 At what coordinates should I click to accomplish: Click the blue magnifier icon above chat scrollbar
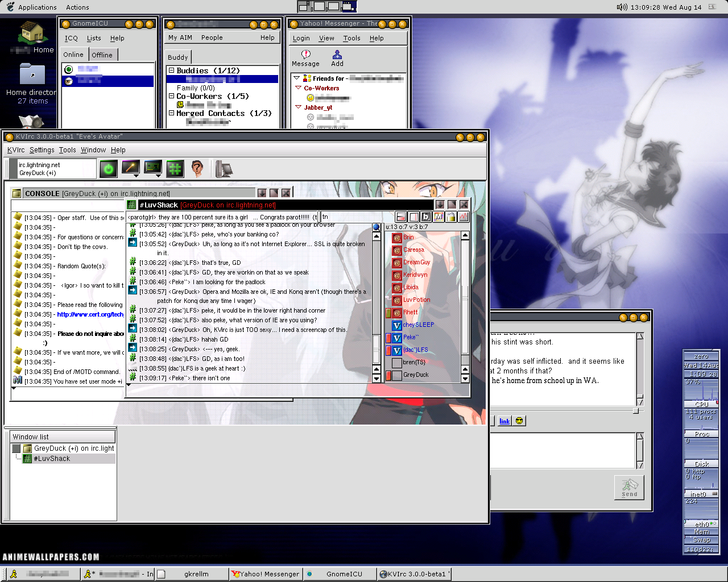point(376,227)
